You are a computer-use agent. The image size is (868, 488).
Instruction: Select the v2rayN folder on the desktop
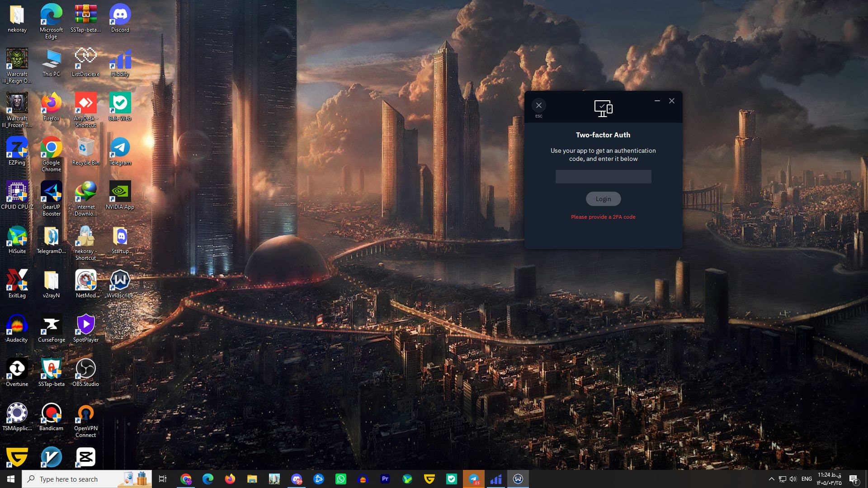pos(51,285)
